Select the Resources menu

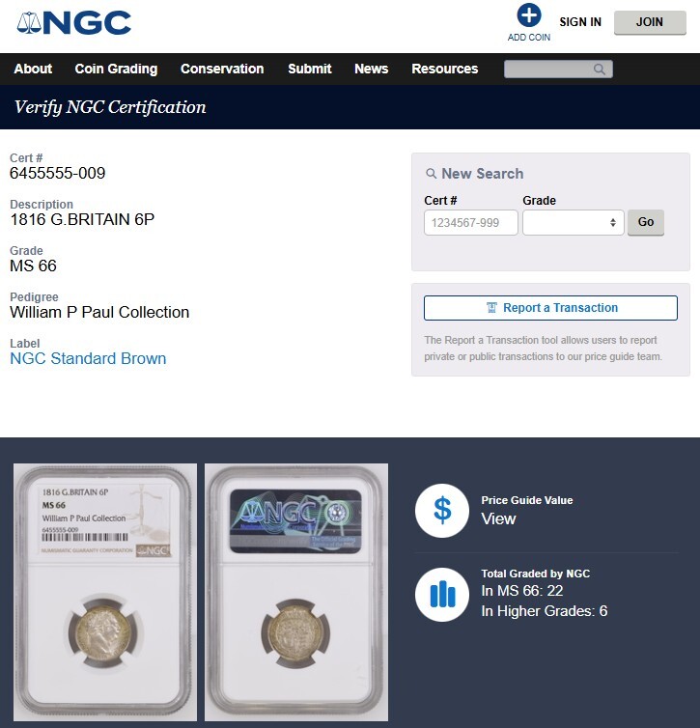445,69
